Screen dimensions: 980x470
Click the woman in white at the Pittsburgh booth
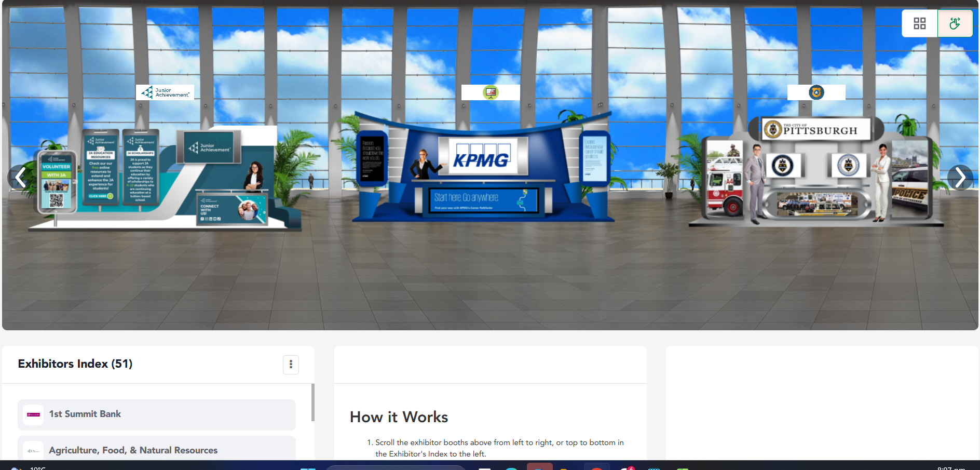pyautogui.click(x=880, y=183)
